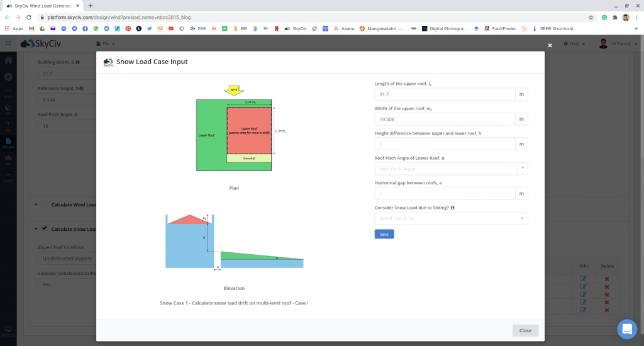Click the height difference h input field
The width and height of the screenshot is (644, 346).
tap(445, 144)
